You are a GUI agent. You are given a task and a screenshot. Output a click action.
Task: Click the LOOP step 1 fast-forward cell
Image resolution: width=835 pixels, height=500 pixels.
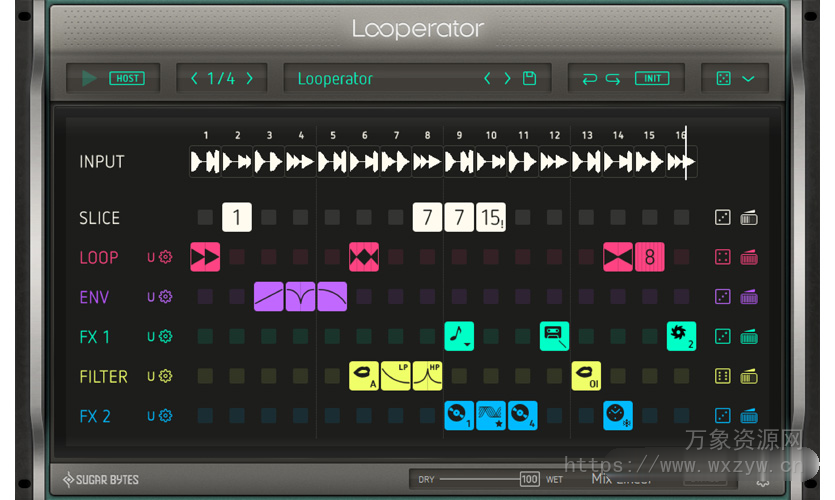click(x=205, y=257)
